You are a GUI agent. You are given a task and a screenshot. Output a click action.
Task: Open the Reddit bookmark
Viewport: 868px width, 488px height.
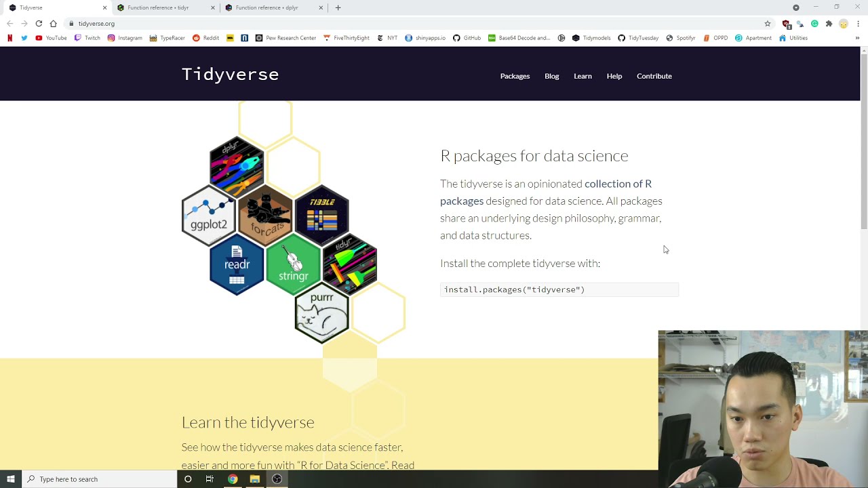tap(205, 38)
